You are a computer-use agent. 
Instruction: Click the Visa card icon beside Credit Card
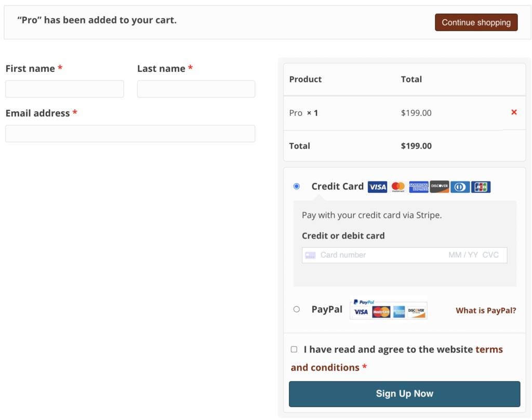coord(377,187)
